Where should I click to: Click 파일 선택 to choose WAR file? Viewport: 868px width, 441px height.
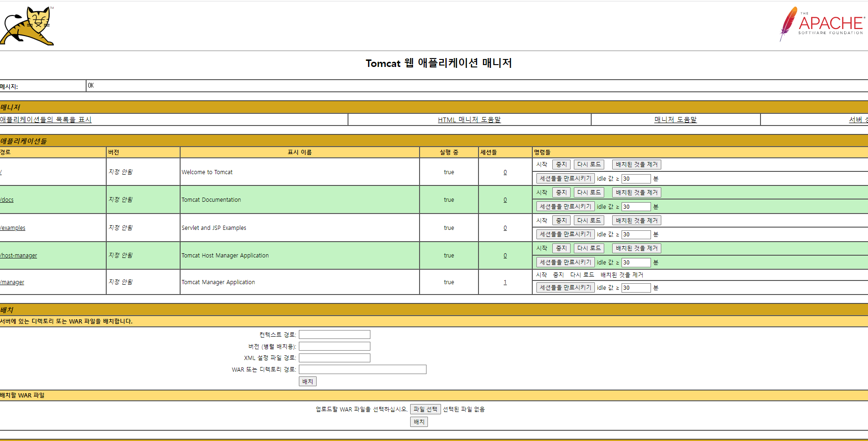425,409
